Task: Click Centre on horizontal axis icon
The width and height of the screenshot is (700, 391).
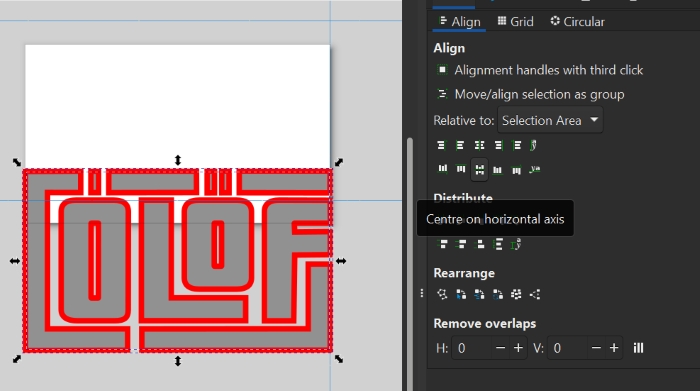Action: (x=479, y=170)
